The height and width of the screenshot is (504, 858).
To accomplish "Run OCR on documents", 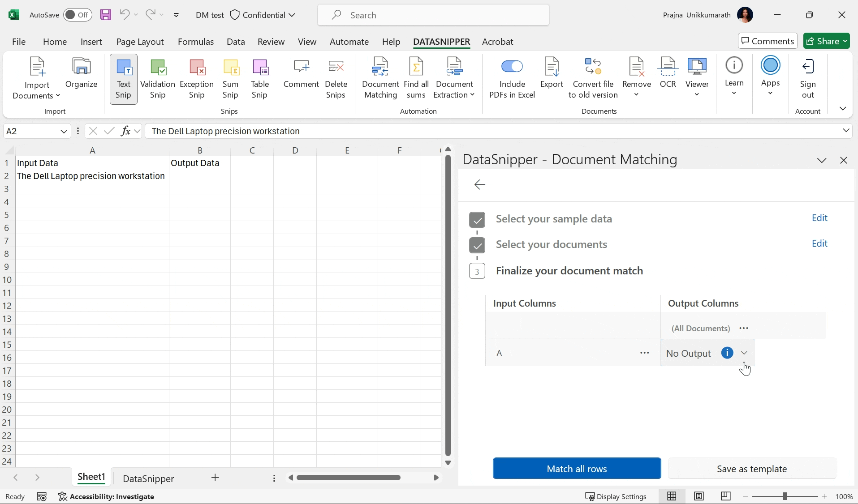I will [x=668, y=74].
